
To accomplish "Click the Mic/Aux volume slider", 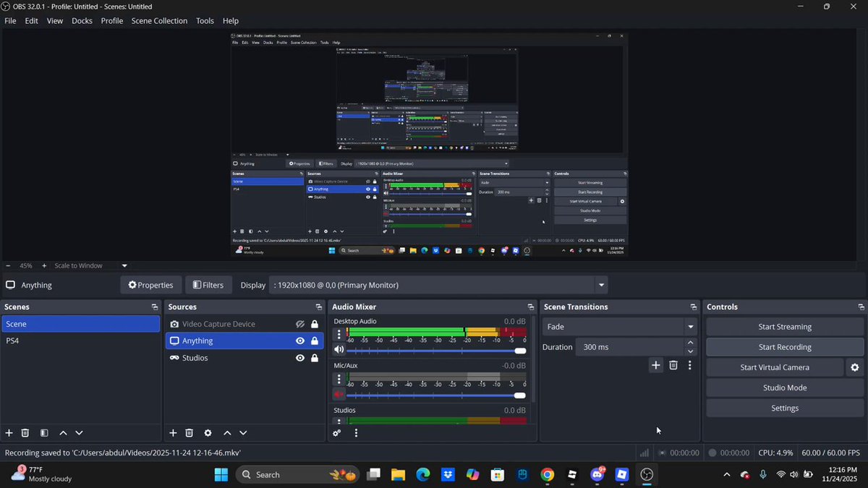I will [x=436, y=395].
